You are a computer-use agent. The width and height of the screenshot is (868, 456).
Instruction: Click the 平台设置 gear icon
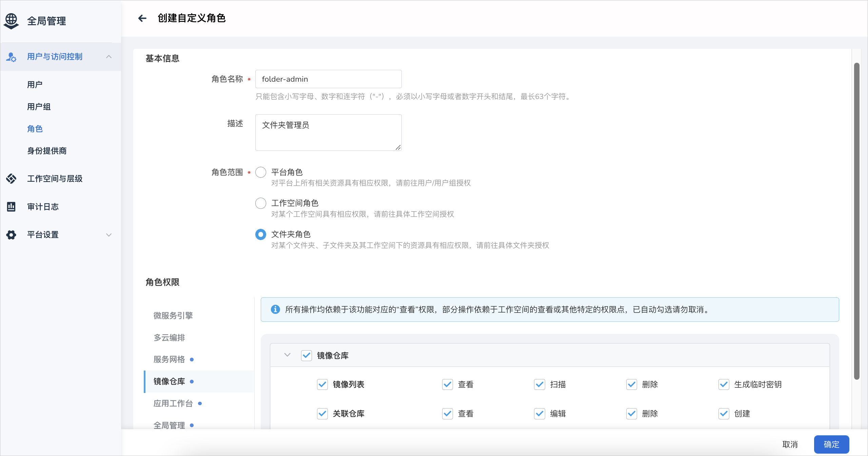pos(11,235)
